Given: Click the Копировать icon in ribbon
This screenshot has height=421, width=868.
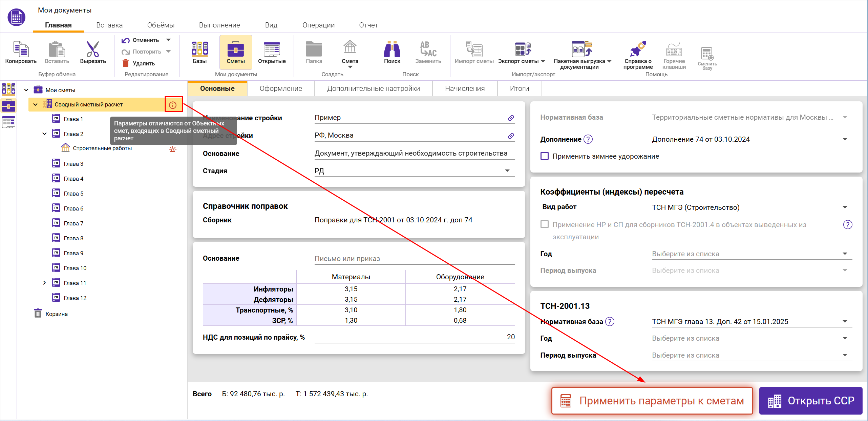Looking at the screenshot, I should point(21,49).
